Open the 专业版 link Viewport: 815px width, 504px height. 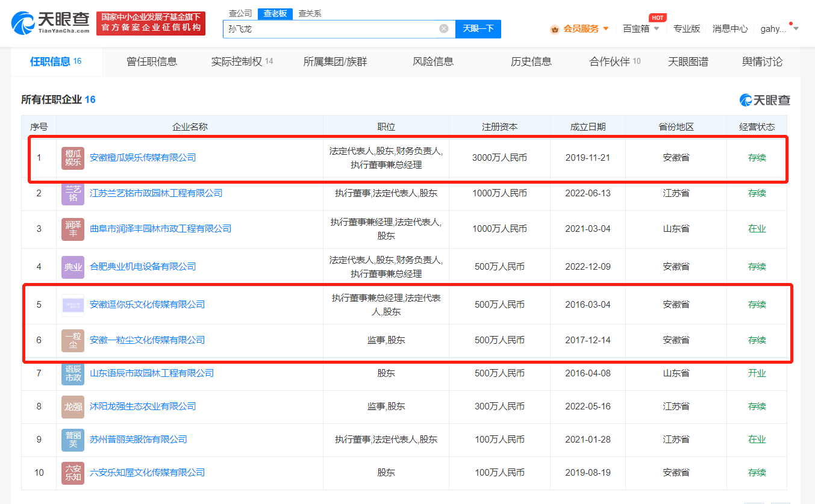[687, 29]
